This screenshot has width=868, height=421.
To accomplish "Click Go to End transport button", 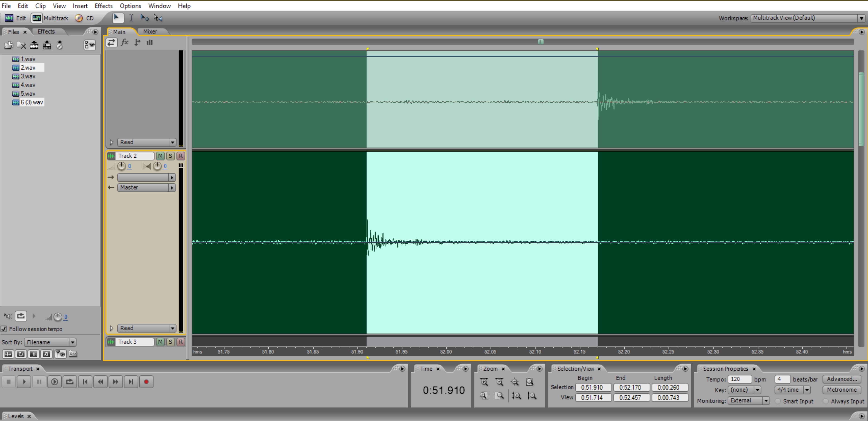I will (131, 382).
